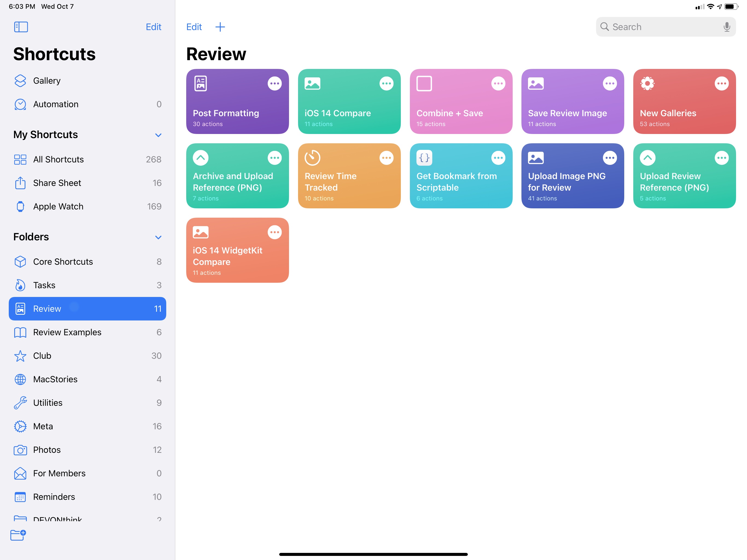
Task: Tap the battery indicator in status bar
Action: coord(731,6)
